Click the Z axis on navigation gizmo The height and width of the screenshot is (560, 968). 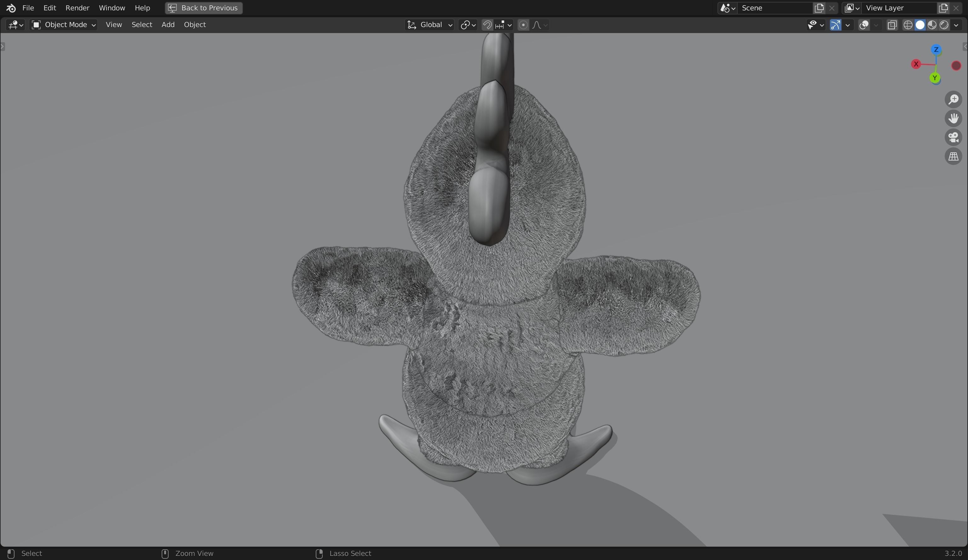tap(936, 49)
